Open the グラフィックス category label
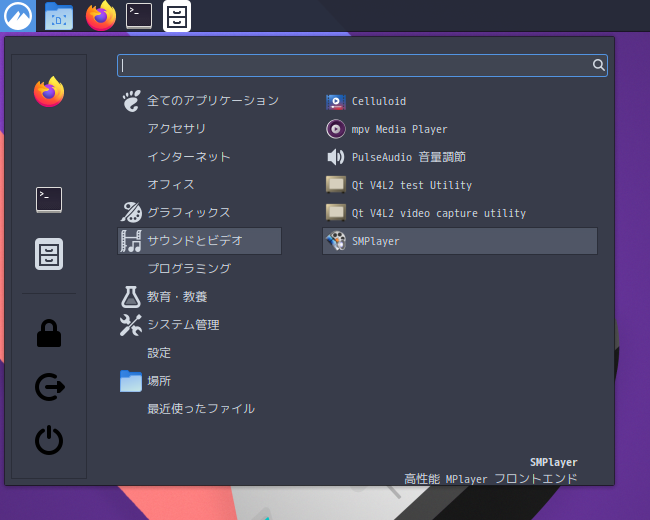Screen dimensions: 650x520 189,212
